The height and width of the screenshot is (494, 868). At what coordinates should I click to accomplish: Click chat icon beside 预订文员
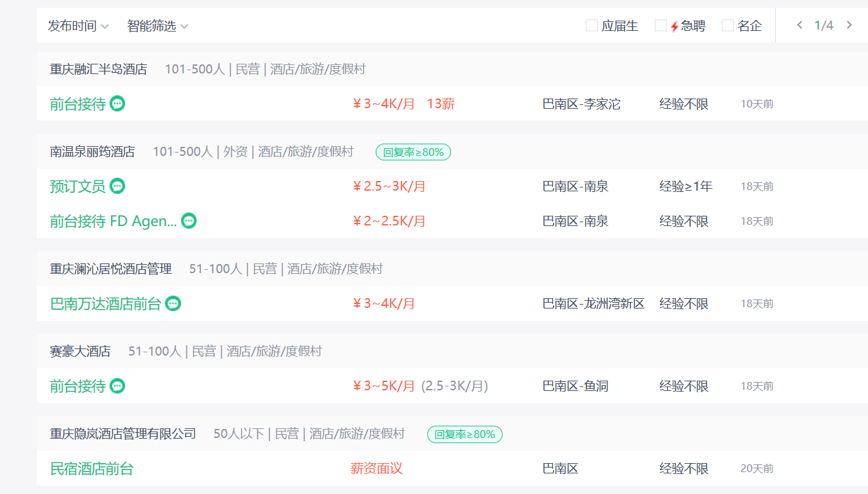click(117, 186)
